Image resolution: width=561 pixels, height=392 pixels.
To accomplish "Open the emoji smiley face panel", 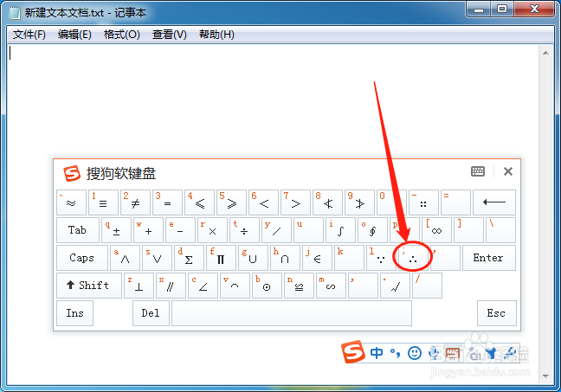I will (415, 353).
